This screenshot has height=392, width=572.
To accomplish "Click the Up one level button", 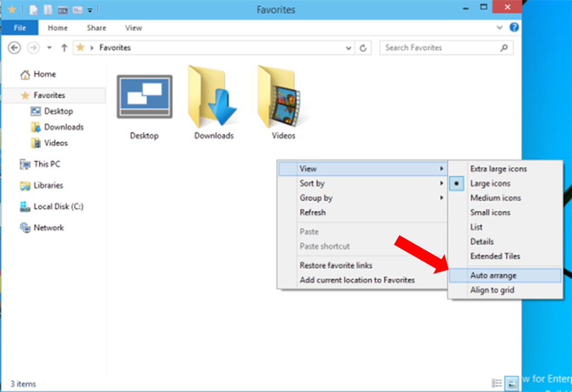I will pos(64,47).
